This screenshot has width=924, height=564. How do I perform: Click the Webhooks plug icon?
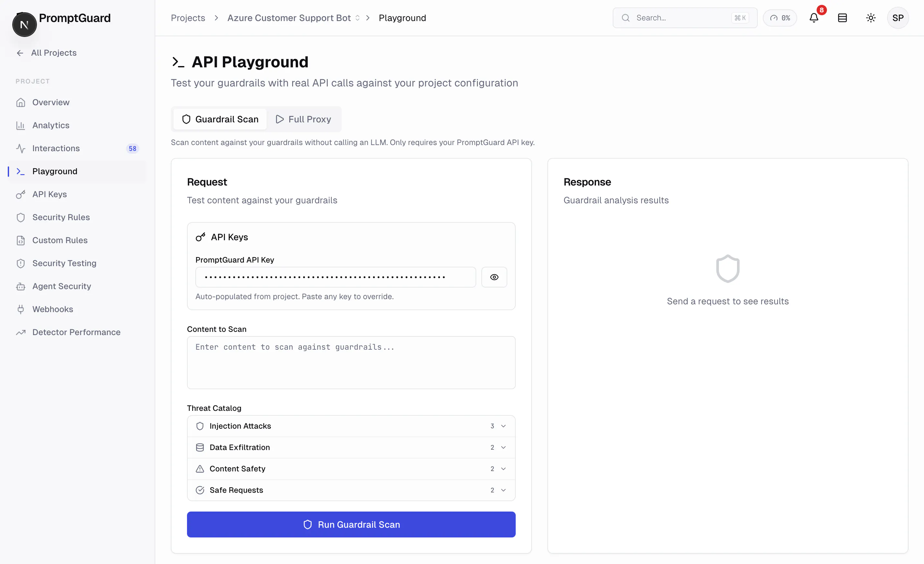pyautogui.click(x=21, y=309)
